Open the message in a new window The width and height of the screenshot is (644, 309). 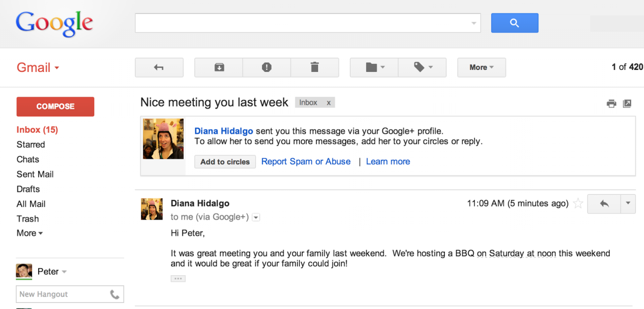pyautogui.click(x=627, y=103)
